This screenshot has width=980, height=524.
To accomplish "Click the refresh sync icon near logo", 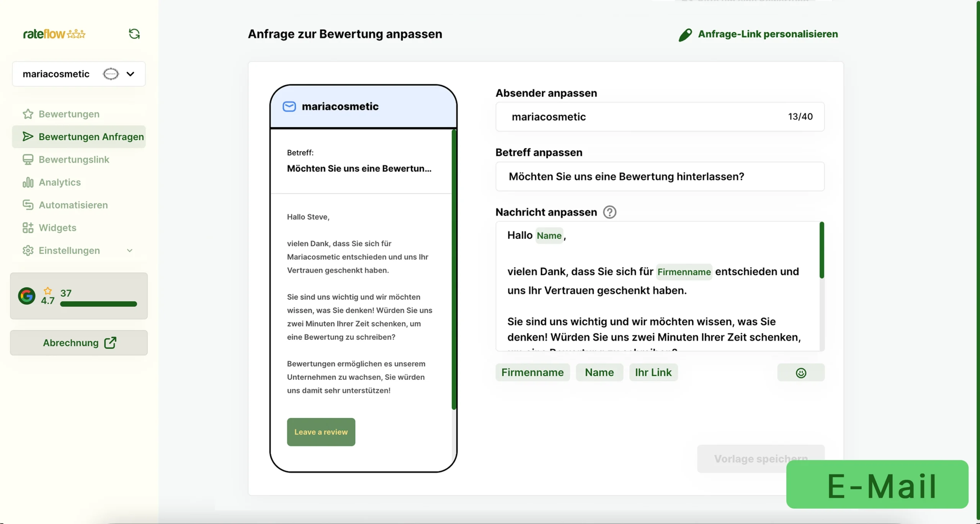I will tap(134, 34).
